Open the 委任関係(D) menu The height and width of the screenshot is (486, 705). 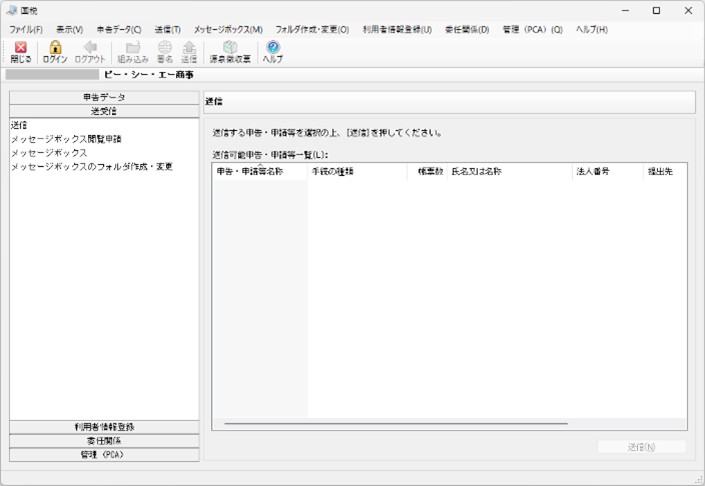tap(467, 30)
